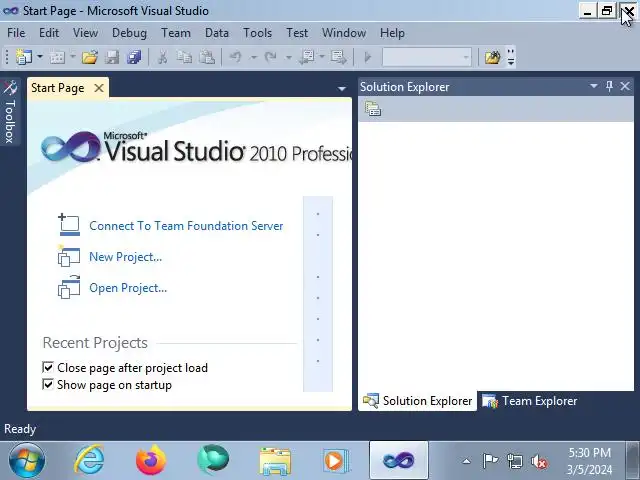Open the Data menu
This screenshot has width=640, height=480.
coord(217,33)
